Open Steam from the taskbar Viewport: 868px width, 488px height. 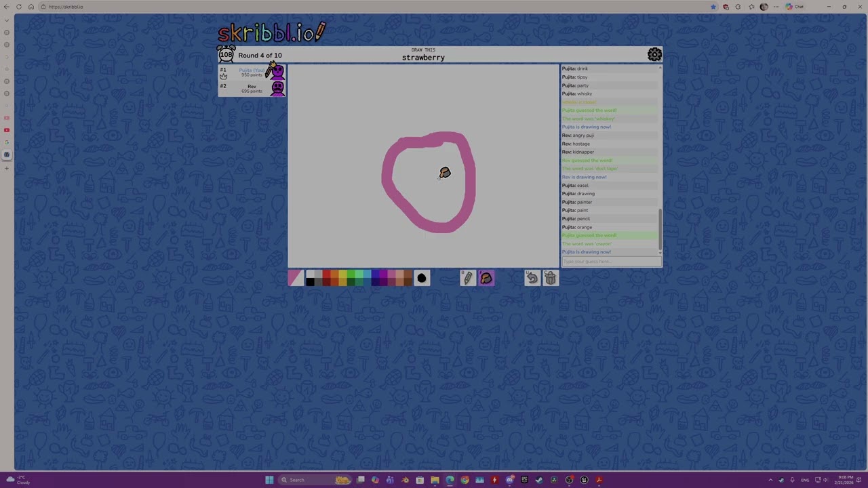point(539,480)
